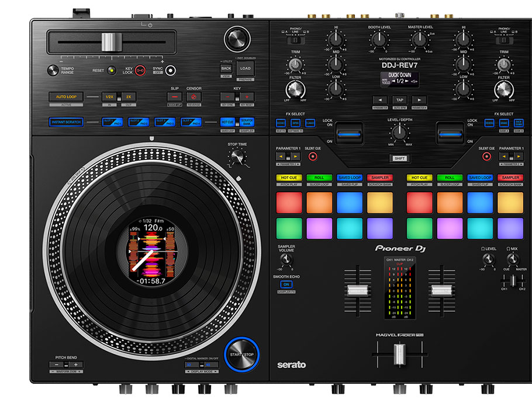Flip the right channel Phono/Line switch

coord(504,40)
